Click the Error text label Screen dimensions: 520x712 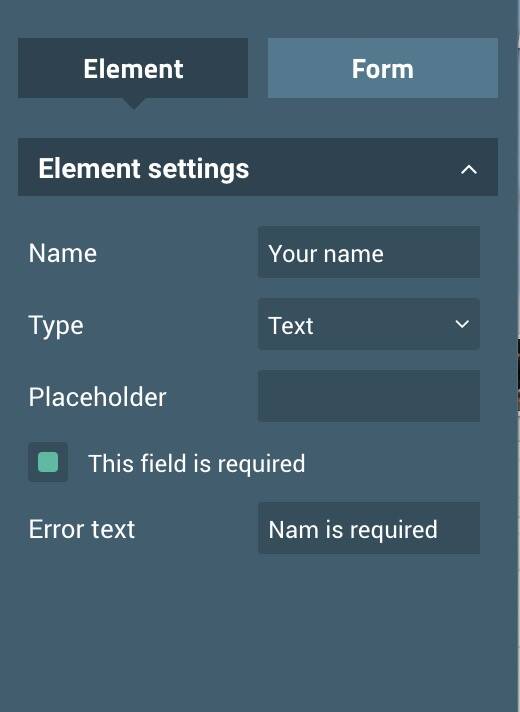[82, 529]
